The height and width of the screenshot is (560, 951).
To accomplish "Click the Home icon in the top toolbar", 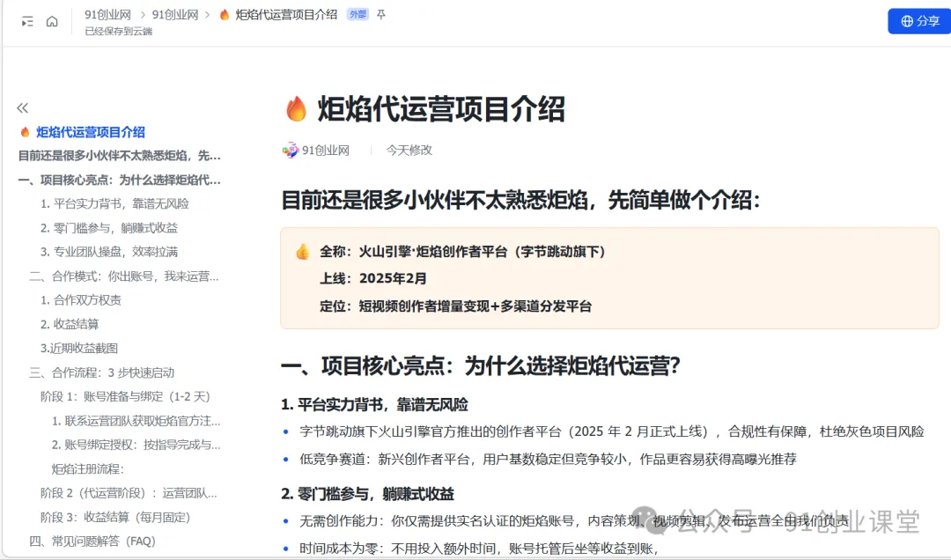I will pos(52,21).
